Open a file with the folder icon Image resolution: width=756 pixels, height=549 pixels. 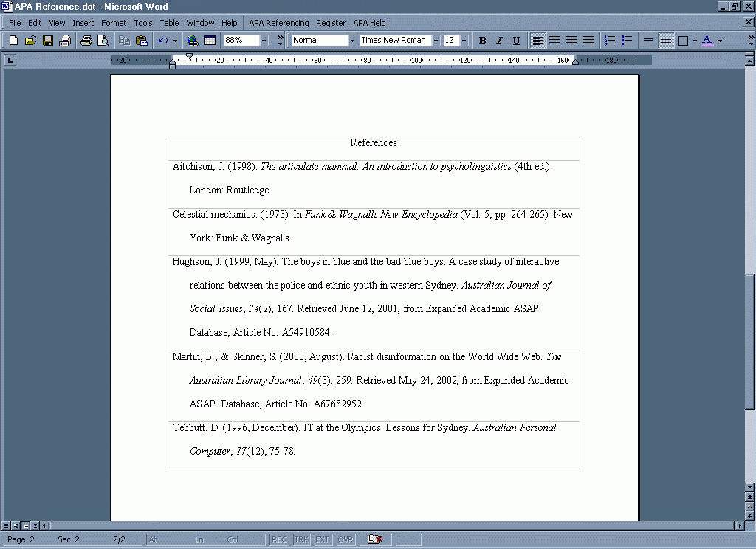pyautogui.click(x=30, y=41)
